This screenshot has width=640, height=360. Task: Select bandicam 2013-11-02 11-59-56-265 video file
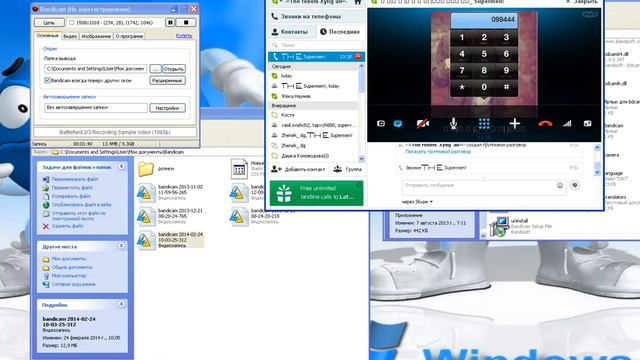[171, 192]
